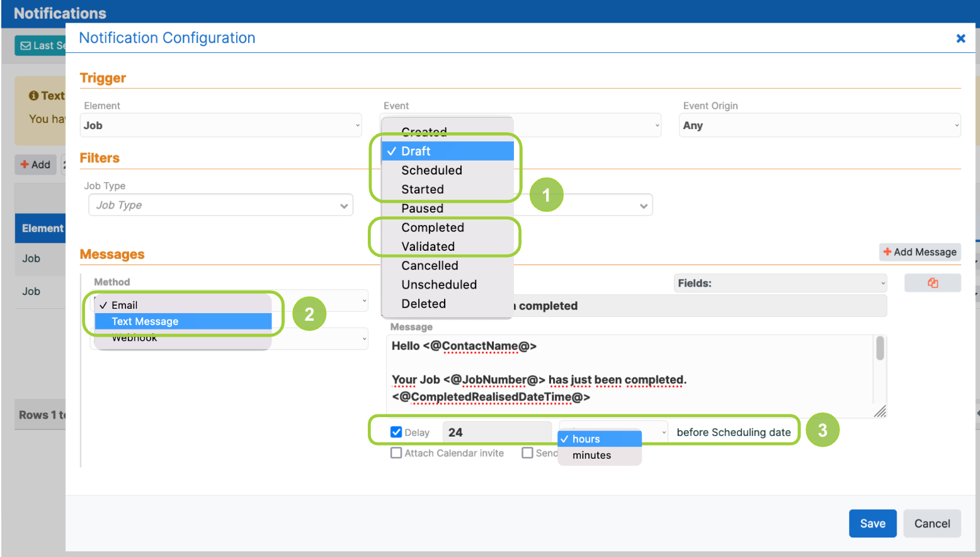Click the Last Sent envelope button
The width and height of the screenshot is (980, 557).
pos(40,45)
